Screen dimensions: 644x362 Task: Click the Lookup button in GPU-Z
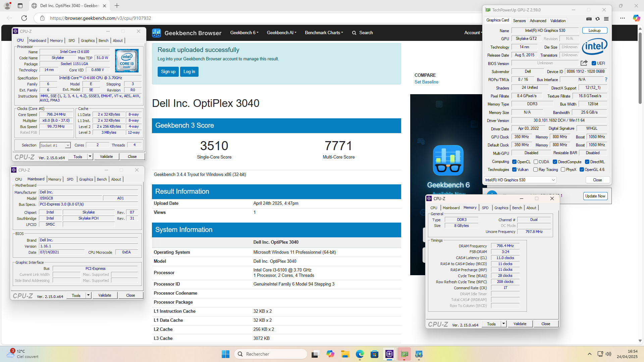coord(594,31)
